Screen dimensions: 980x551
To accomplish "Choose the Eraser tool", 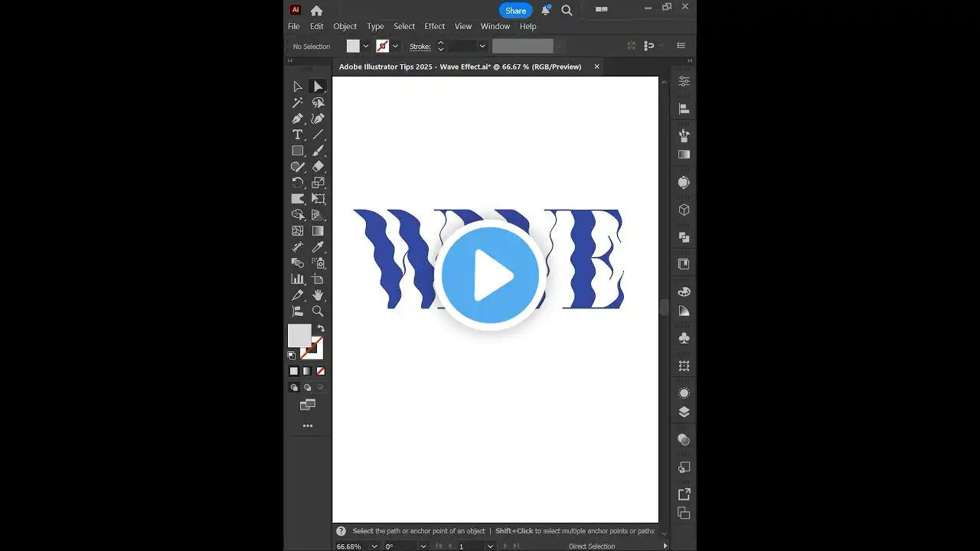I will pyautogui.click(x=318, y=167).
